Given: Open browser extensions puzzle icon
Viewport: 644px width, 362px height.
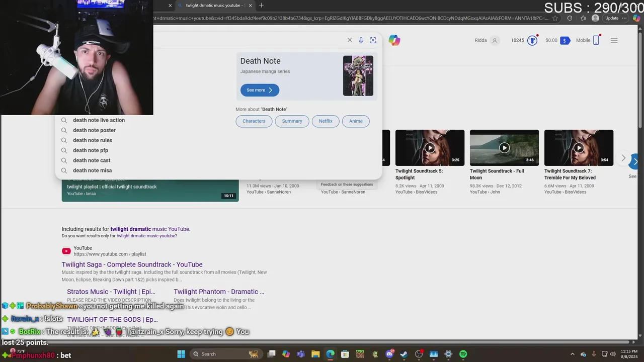Looking at the screenshot, I should [570, 18].
